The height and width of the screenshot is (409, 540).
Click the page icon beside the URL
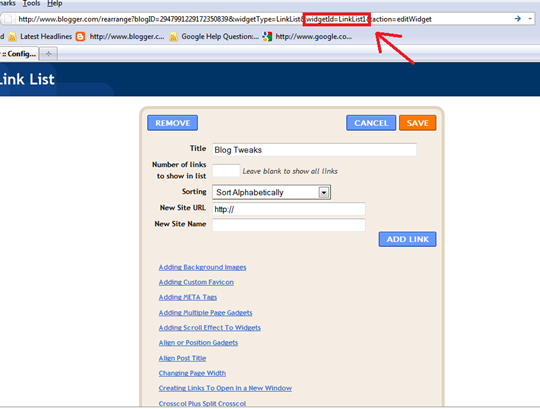click(8, 19)
